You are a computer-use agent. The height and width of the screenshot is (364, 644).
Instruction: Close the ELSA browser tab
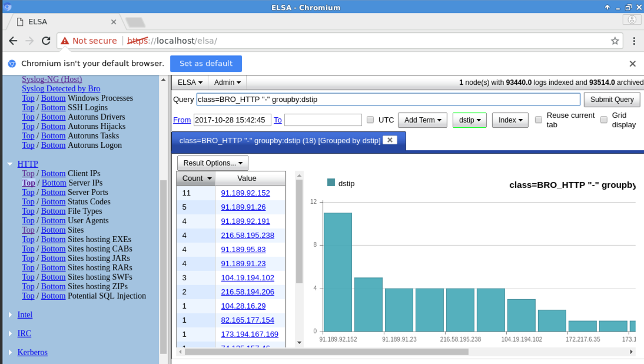[114, 22]
